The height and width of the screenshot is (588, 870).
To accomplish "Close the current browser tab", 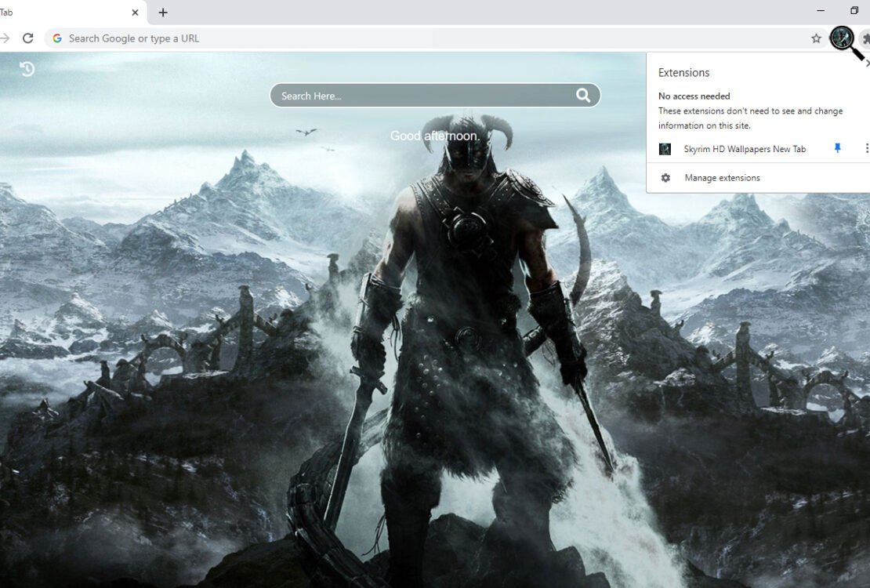I will (x=135, y=13).
